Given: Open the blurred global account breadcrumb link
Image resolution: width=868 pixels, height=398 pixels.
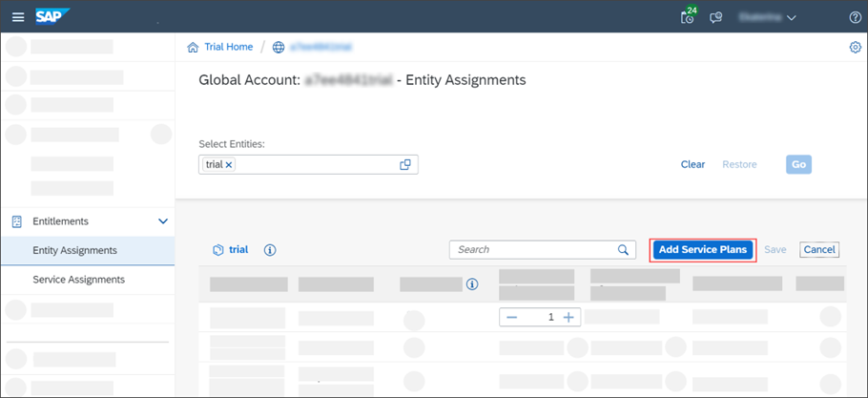Looking at the screenshot, I should pyautogui.click(x=321, y=47).
